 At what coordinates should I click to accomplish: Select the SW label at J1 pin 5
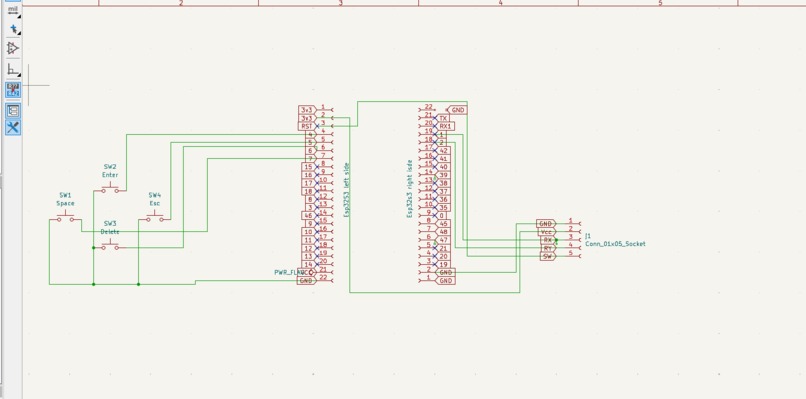[x=548, y=257]
